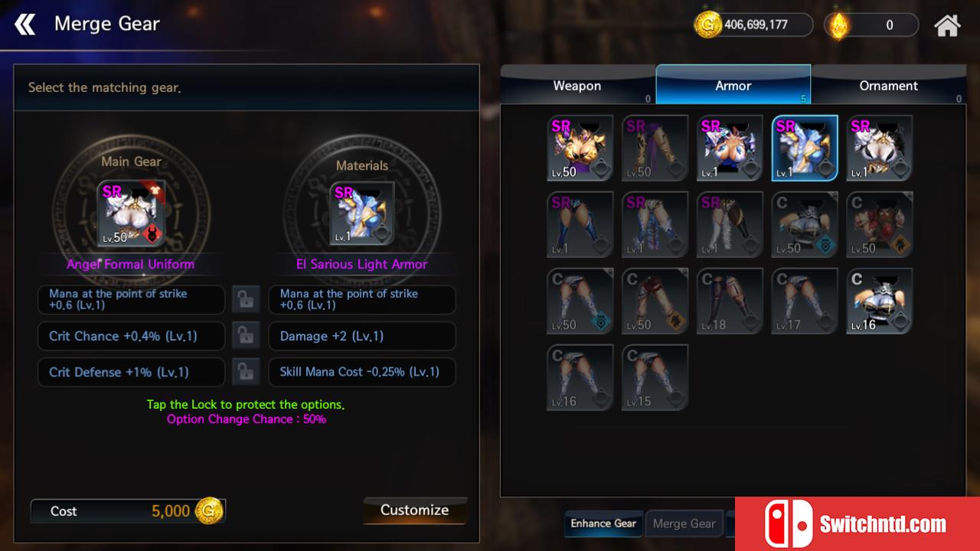Image resolution: width=980 pixels, height=551 pixels.
Task: Pick the first SR Lv.50 armor item
Action: click(x=580, y=148)
